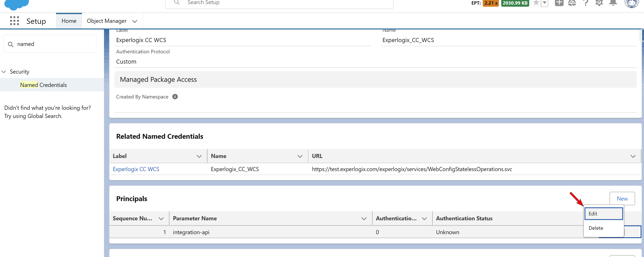Open the App Launcher dots grid
Image resolution: width=644 pixels, height=257 pixels.
tap(14, 21)
